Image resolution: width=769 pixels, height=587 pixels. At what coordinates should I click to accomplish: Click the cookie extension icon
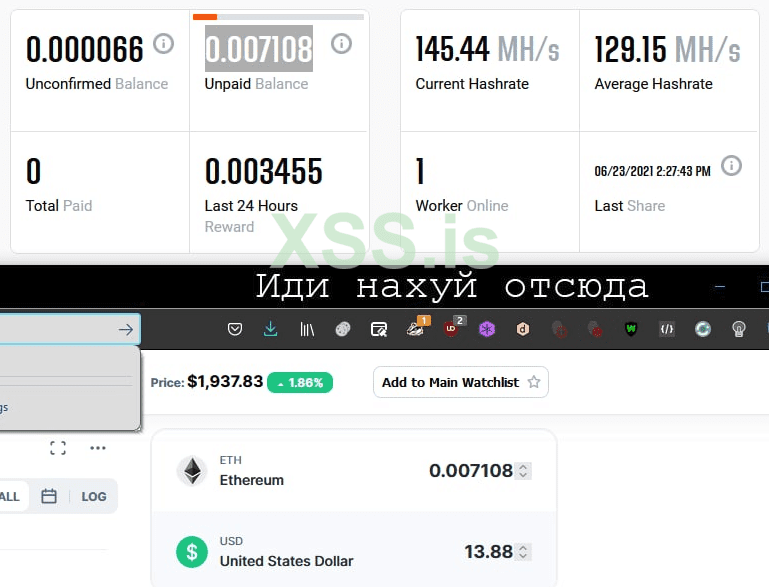pyautogui.click(x=343, y=329)
